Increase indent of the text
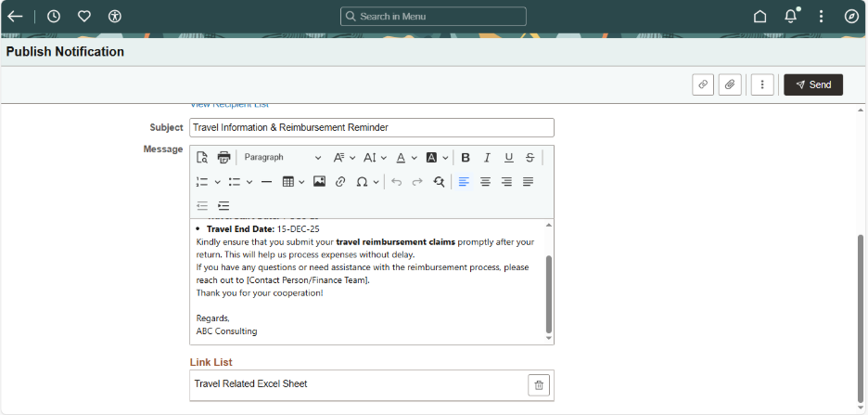 click(223, 206)
